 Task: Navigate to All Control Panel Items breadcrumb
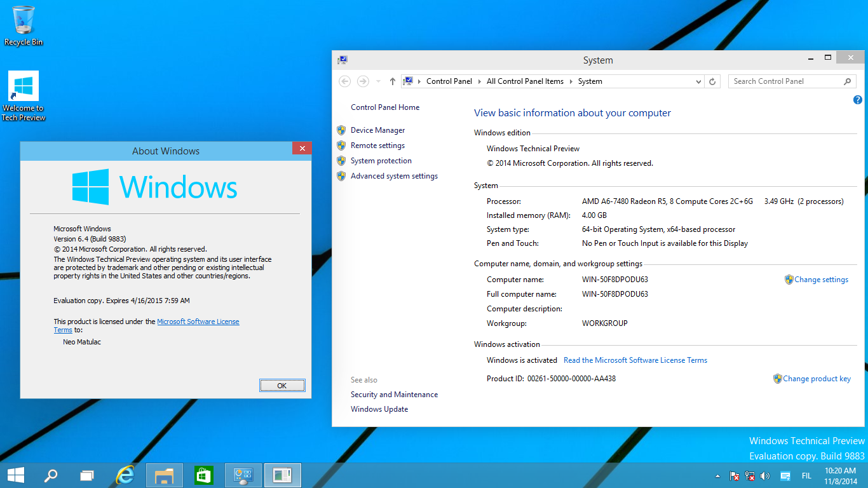click(525, 81)
